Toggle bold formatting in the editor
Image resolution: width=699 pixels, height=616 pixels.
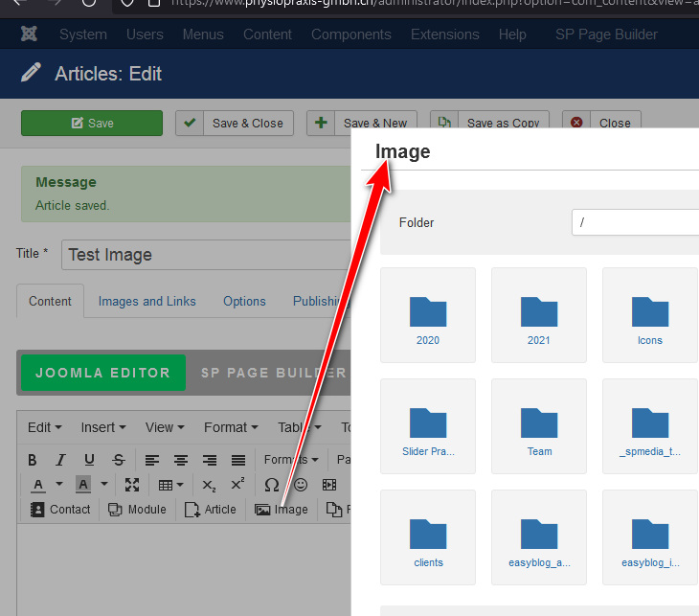(x=33, y=460)
